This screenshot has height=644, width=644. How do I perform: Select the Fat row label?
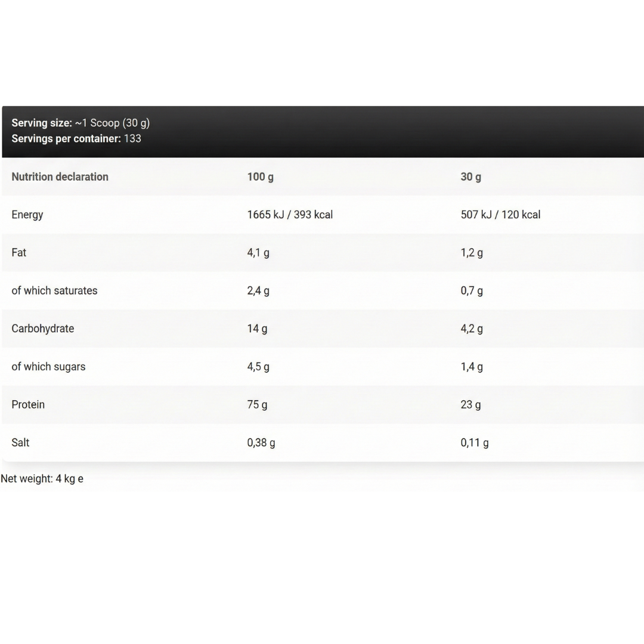[19, 252]
